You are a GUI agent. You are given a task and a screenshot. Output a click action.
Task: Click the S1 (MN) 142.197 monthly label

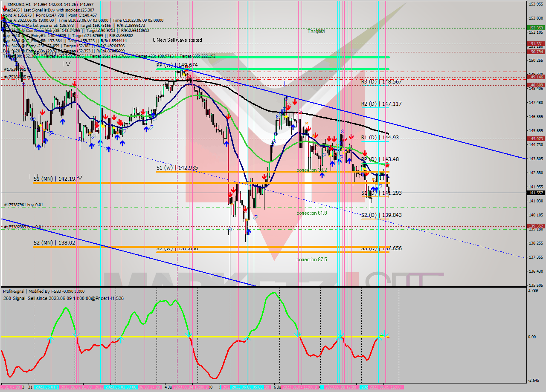point(55,179)
